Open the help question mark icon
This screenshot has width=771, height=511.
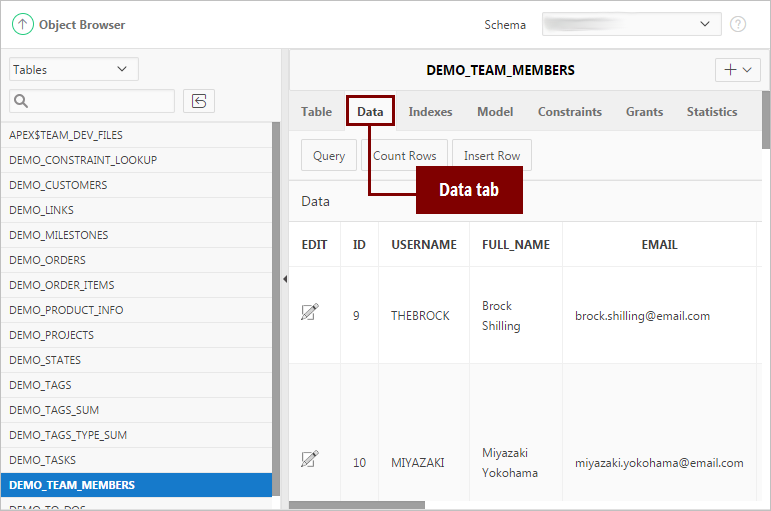[x=738, y=24]
